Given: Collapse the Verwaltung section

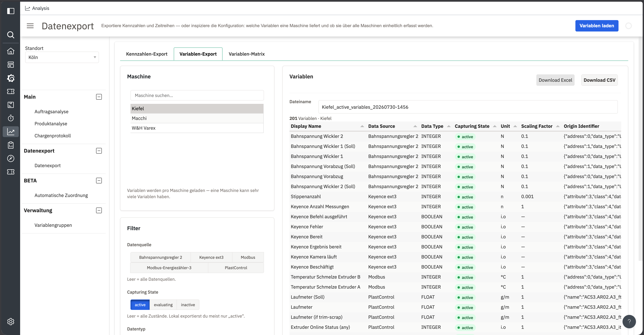Looking at the screenshot, I should [x=99, y=210].
